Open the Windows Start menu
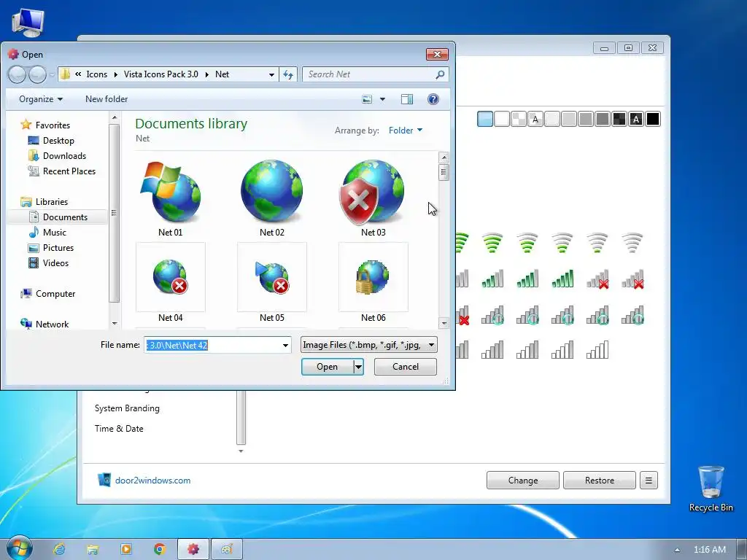The height and width of the screenshot is (560, 747). tap(19, 548)
